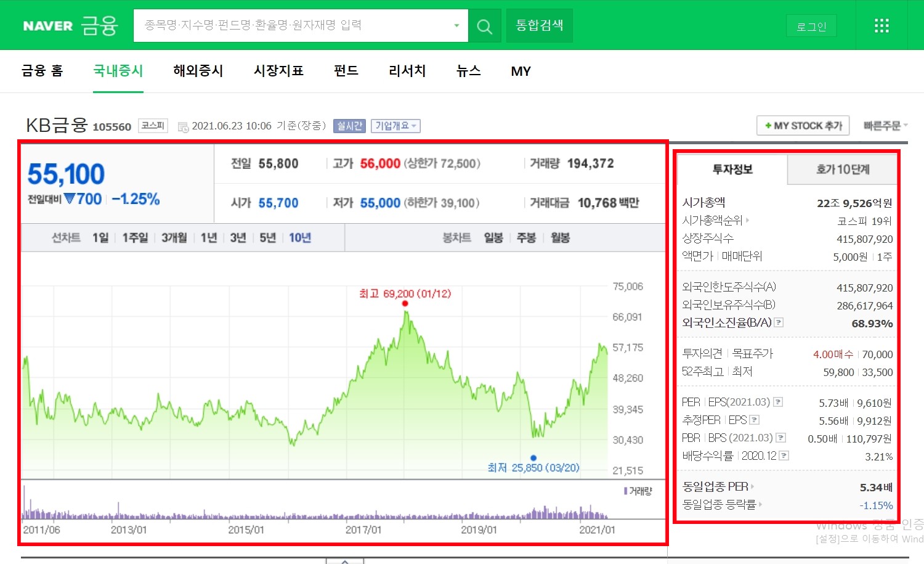Click the help icon next to 추정PER EPS
Image resolution: width=924 pixels, height=564 pixels.
point(755,420)
